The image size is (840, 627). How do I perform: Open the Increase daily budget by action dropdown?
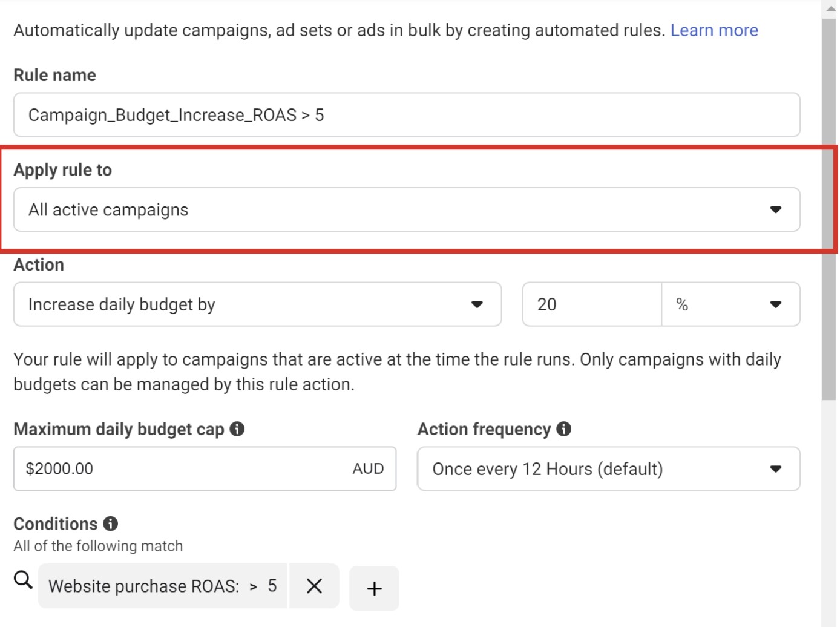click(x=257, y=304)
